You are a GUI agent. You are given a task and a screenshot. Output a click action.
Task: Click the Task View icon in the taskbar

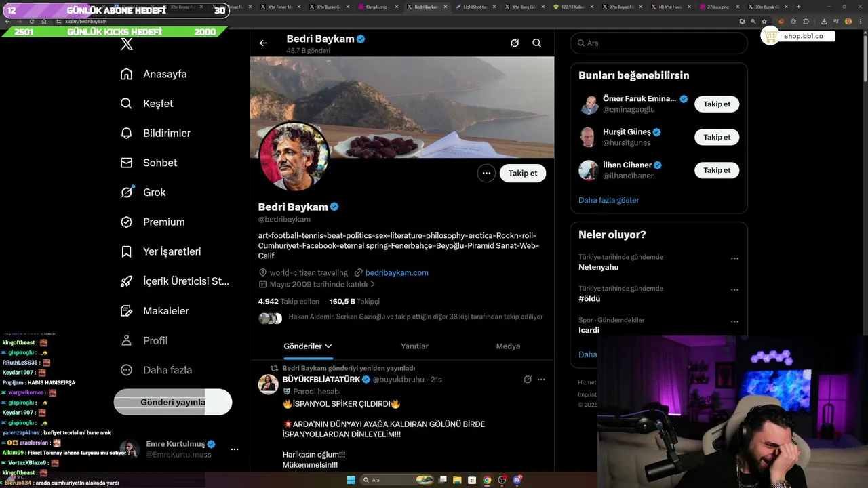442,480
